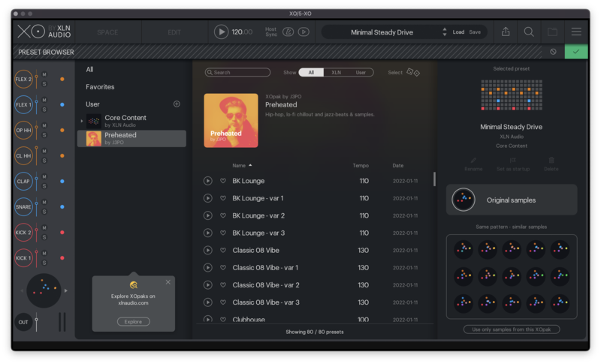Select User in the preset sidebar

point(92,104)
